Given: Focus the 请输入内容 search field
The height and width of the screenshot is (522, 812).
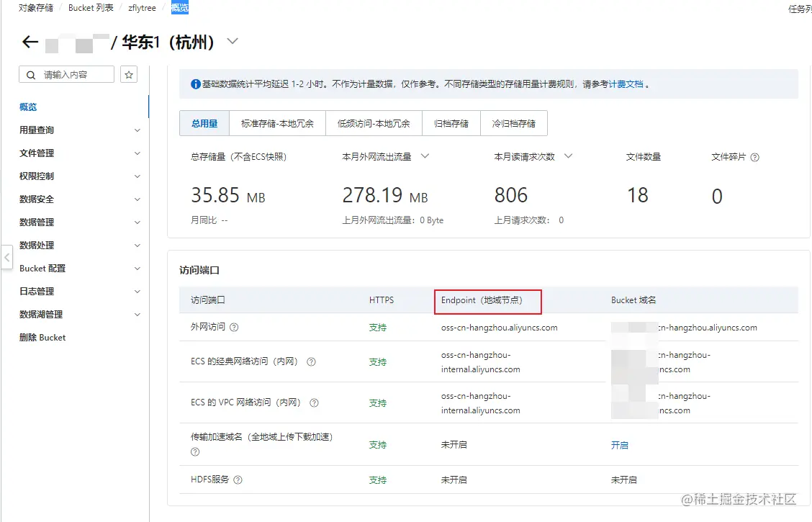Looking at the screenshot, I should [x=66, y=75].
